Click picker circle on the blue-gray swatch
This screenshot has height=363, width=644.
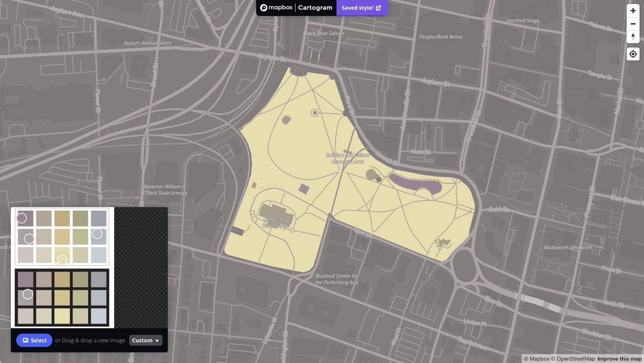click(x=97, y=234)
